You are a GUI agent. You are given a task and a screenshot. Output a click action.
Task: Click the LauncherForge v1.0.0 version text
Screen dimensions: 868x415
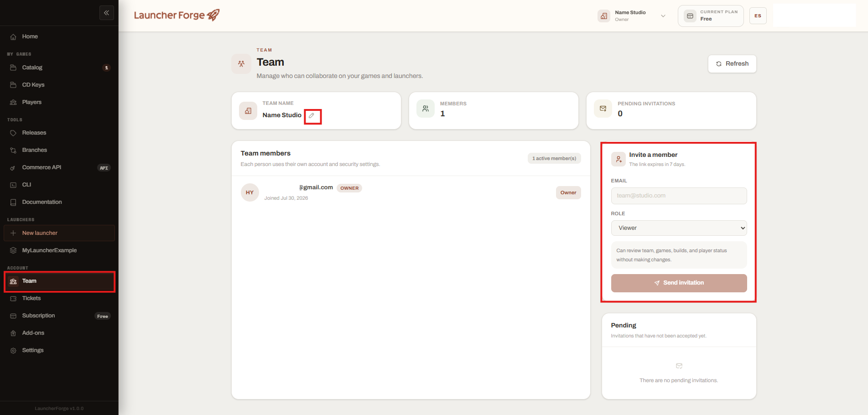coord(59,409)
